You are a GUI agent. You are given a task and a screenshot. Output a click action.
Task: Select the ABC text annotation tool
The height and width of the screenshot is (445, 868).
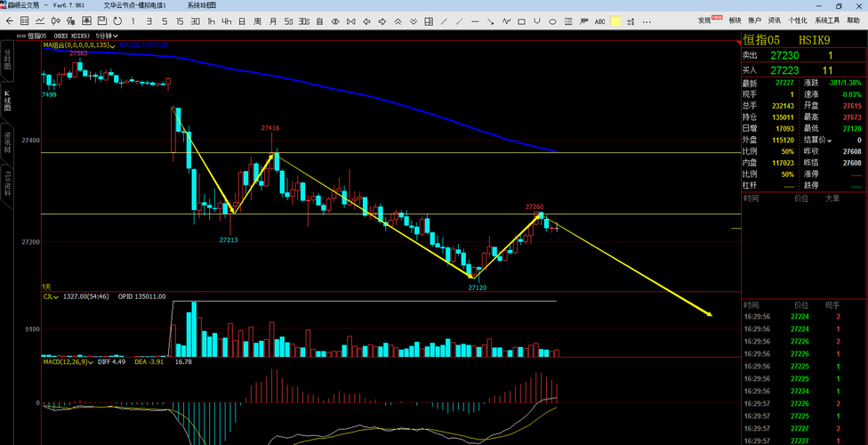(x=600, y=21)
